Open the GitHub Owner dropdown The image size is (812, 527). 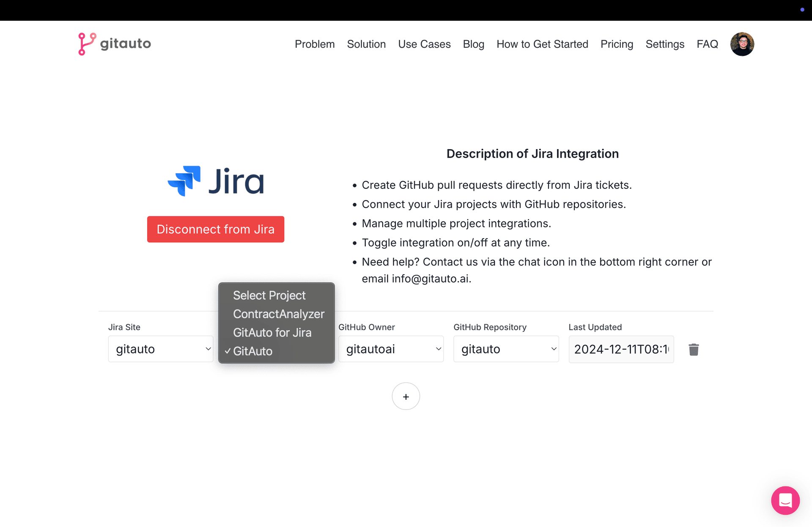391,349
